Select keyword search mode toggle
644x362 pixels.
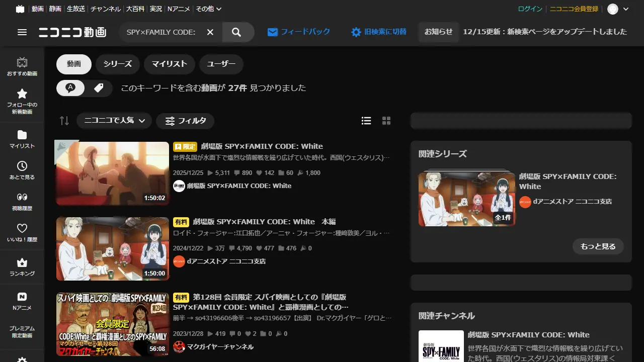[x=71, y=88]
